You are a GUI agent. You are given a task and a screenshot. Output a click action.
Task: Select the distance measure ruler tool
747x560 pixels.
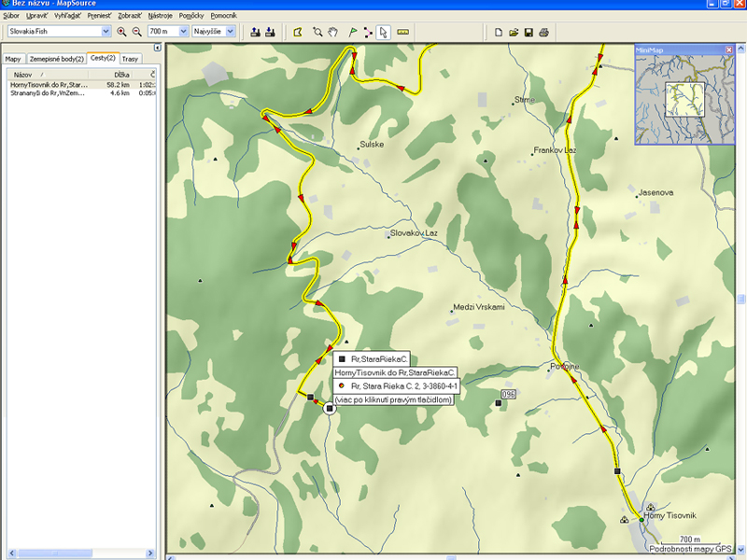[x=403, y=32]
